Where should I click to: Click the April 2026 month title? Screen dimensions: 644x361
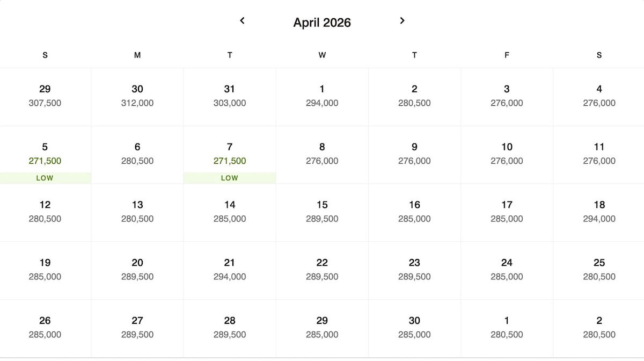(x=322, y=23)
